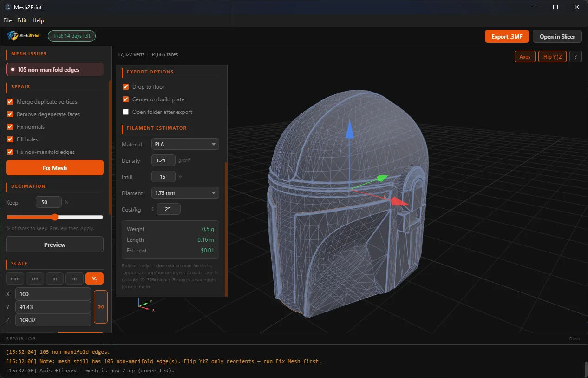
Task: Open the Filament diameter dropdown
Action: pos(185,192)
